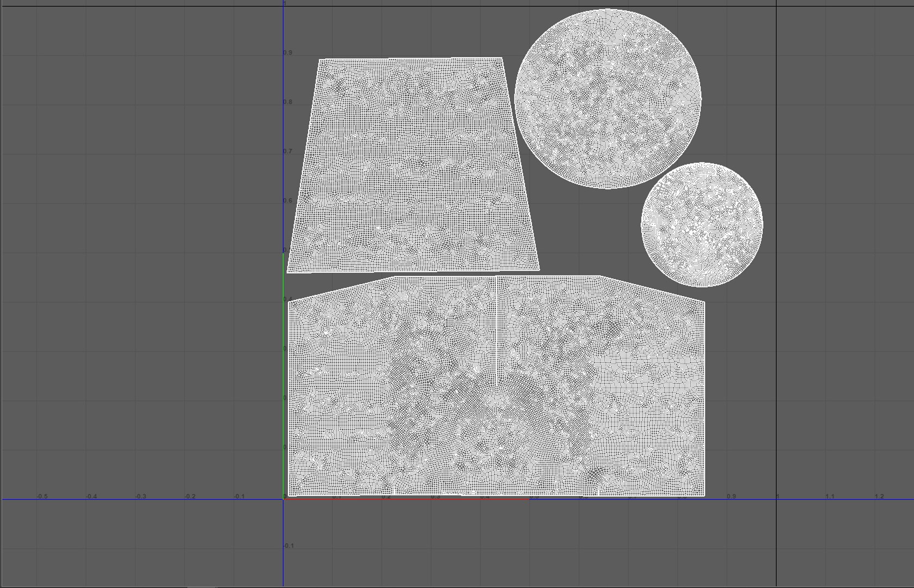Click the '-0.5' horizontal axis label
914x588 pixels.
(42, 497)
